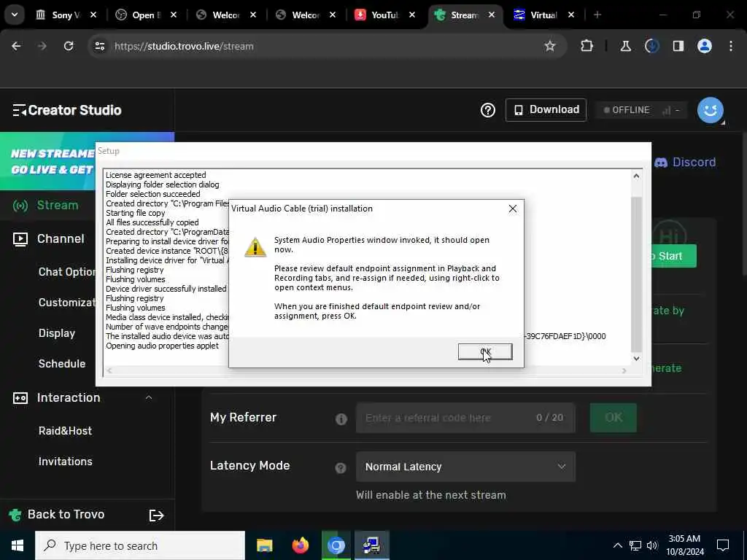This screenshot has height=560, width=747.
Task: Open Windows Start menu
Action: pyautogui.click(x=18, y=545)
